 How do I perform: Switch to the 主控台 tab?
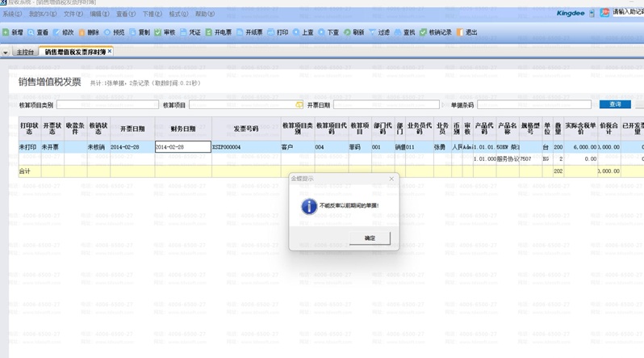pos(25,53)
